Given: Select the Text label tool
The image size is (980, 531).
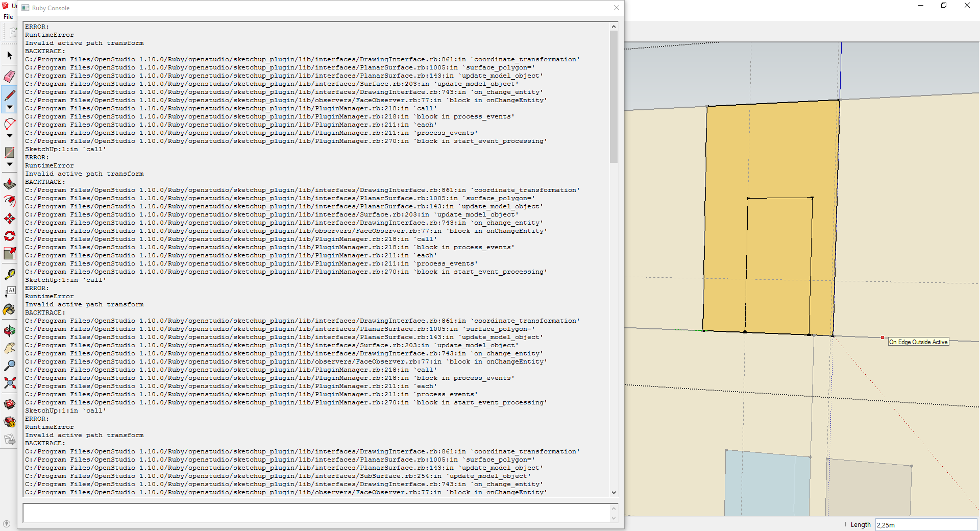Looking at the screenshot, I should [x=9, y=292].
